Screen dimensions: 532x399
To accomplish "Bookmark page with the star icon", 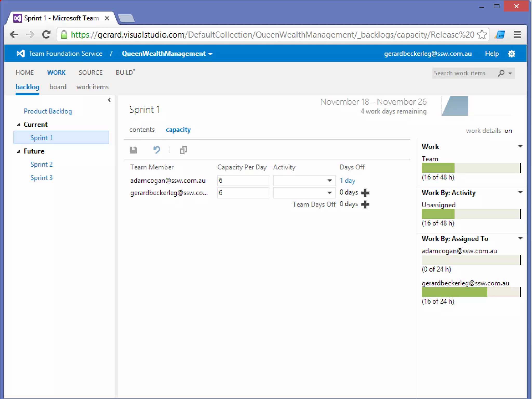I will [482, 35].
